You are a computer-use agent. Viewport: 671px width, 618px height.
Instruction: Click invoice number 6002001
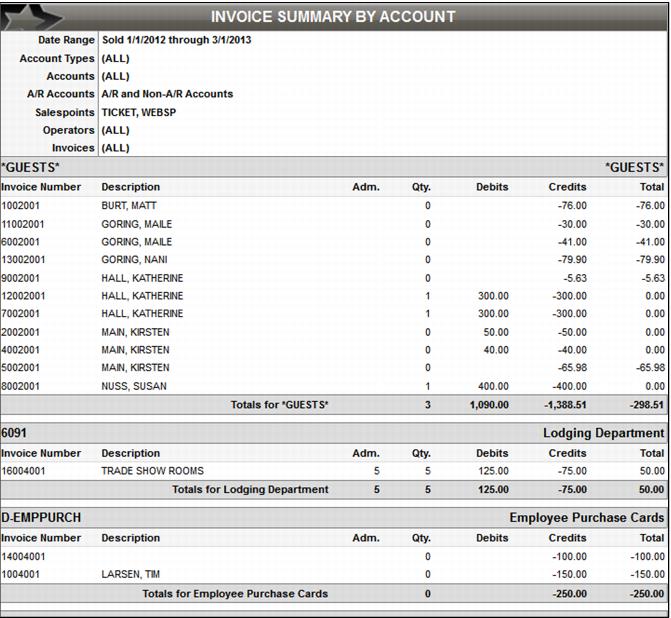click(21, 242)
